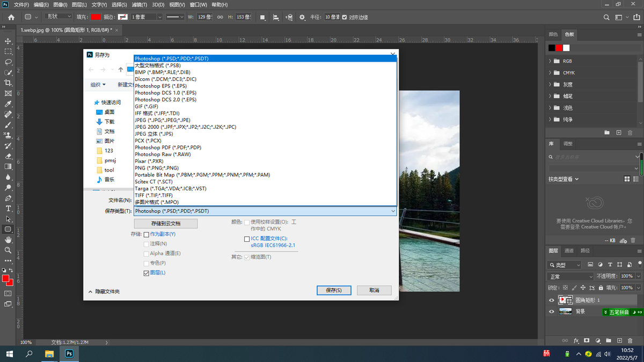Select the Rectangular Marquee tool
The width and height of the screenshot is (644, 362).
coord(8,51)
